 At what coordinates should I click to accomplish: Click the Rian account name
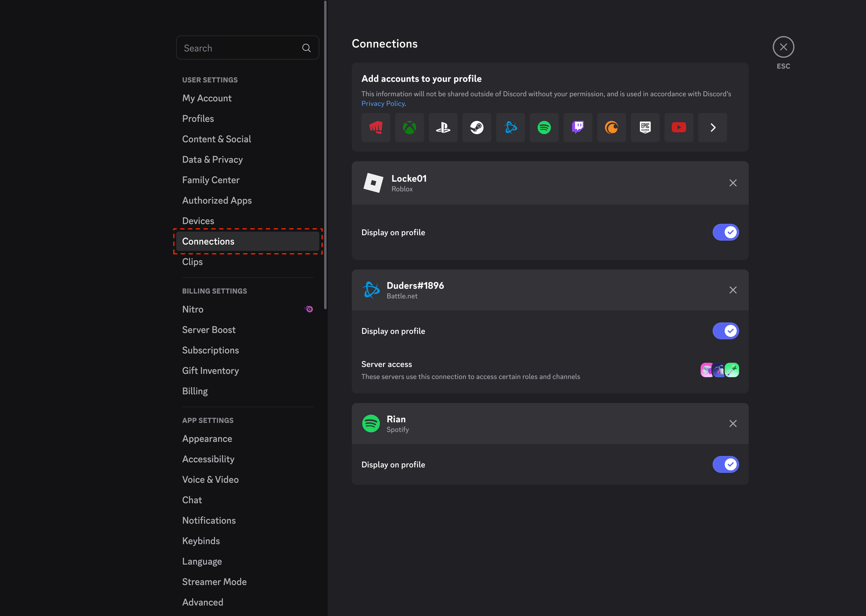click(396, 419)
